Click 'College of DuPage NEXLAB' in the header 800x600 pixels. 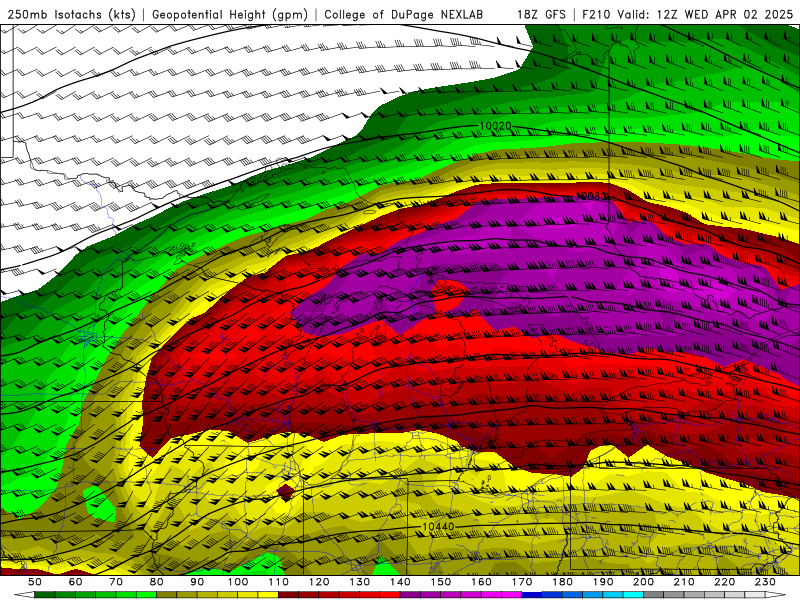click(403, 15)
